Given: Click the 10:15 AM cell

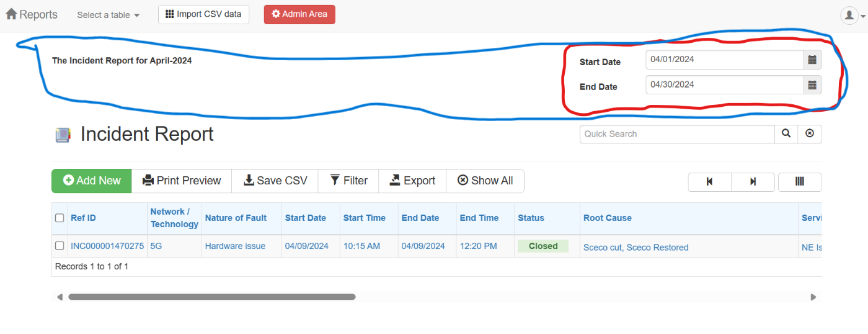Looking at the screenshot, I should 362,246.
